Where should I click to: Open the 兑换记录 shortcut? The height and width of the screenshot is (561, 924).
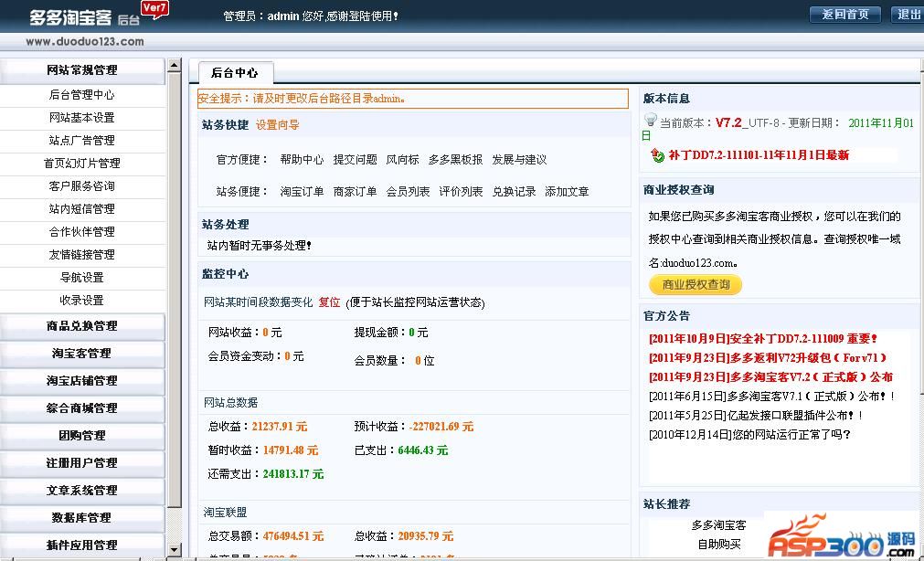514,192
